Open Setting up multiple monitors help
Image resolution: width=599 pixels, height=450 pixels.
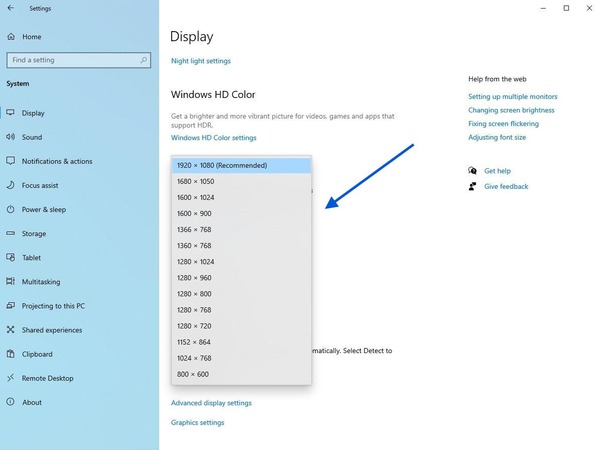513,96
